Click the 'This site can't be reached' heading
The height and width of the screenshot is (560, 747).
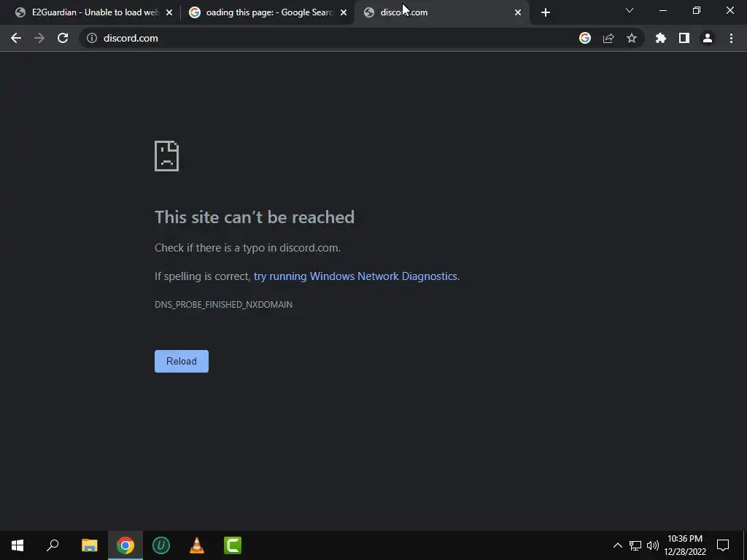tap(255, 217)
